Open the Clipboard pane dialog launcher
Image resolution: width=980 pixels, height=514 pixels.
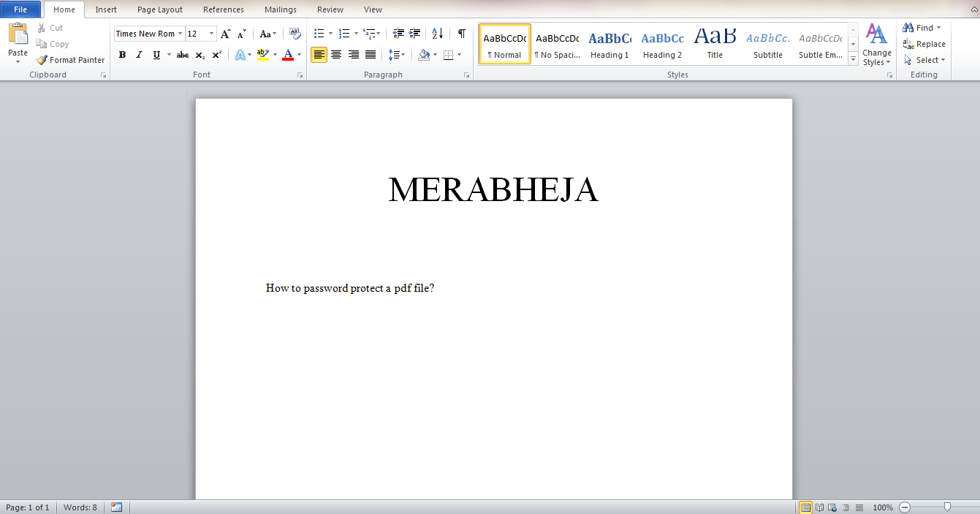pyautogui.click(x=103, y=75)
